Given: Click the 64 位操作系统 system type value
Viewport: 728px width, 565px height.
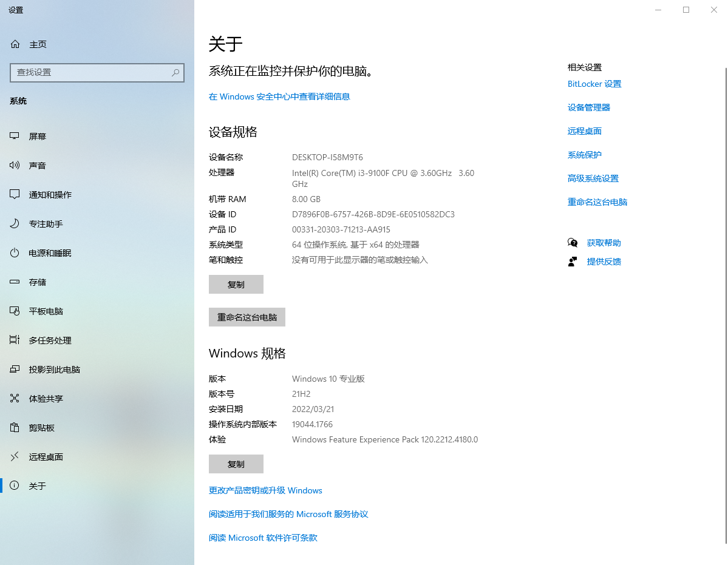Looking at the screenshot, I should (356, 245).
